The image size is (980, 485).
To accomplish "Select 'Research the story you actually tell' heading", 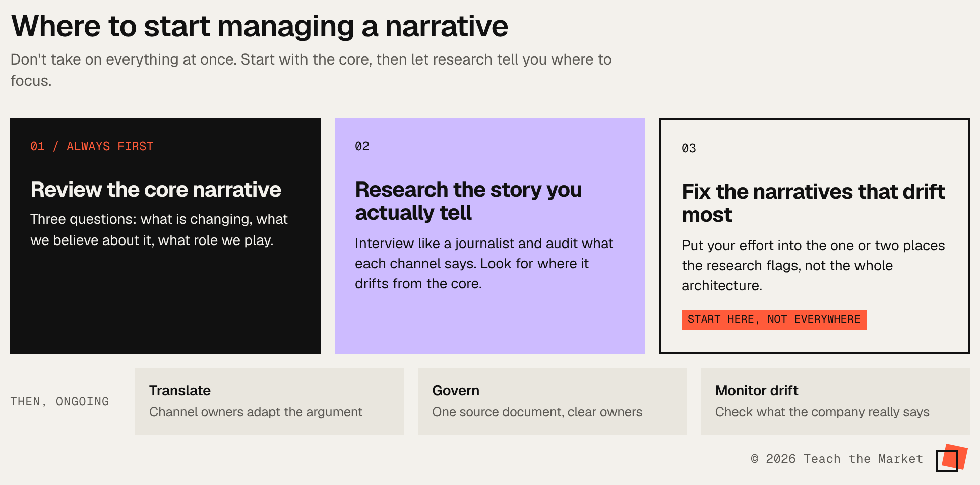I will click(x=468, y=201).
